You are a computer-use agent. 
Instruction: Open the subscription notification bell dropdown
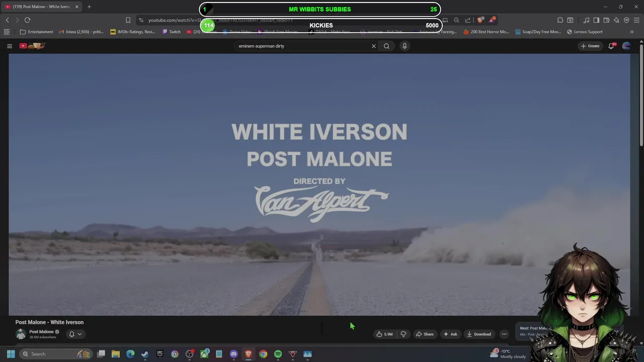click(75, 334)
